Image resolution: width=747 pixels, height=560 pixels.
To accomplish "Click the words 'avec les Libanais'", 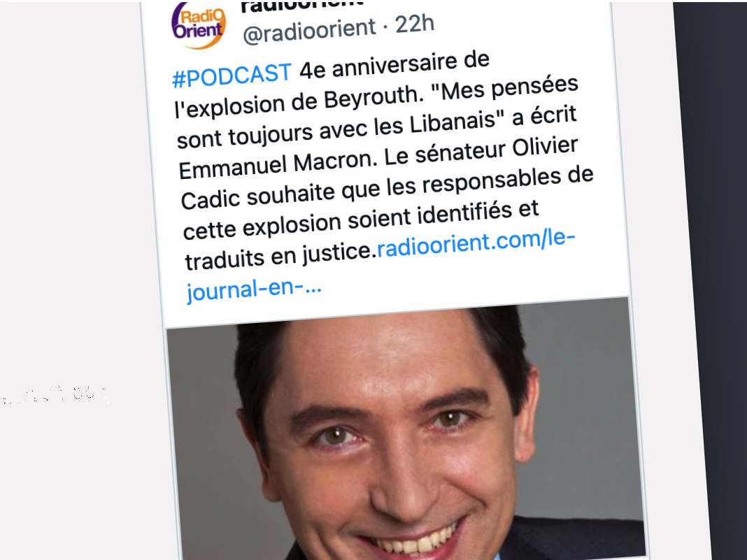I will click(x=412, y=126).
